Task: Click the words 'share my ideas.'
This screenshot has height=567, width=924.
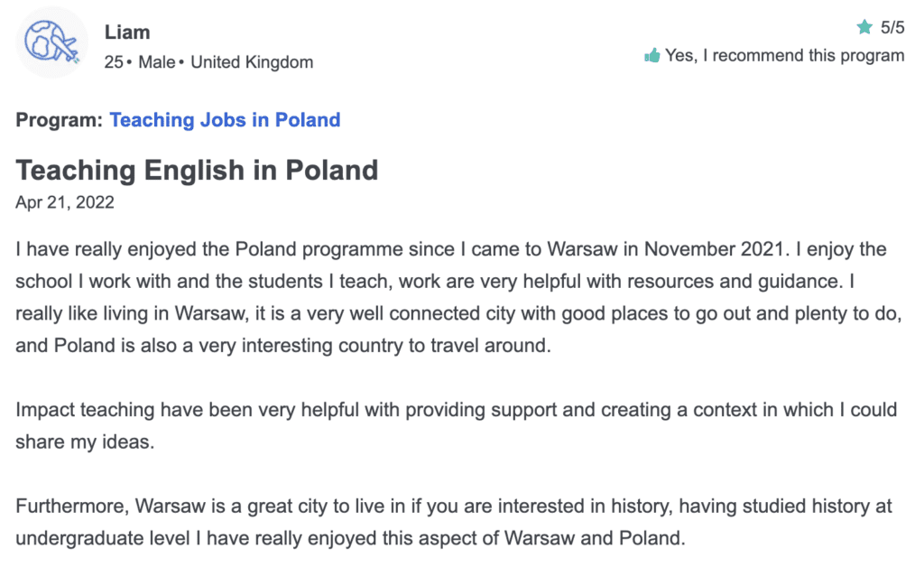Action: click(85, 442)
